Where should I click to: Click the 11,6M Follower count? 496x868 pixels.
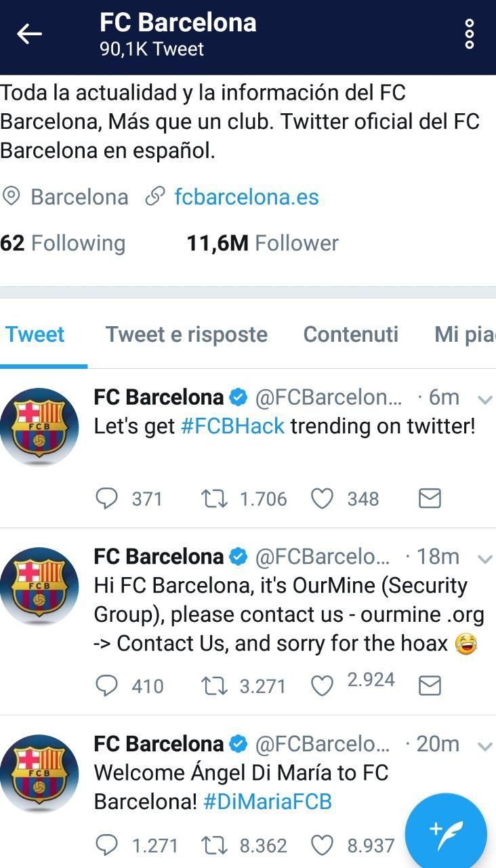coord(262,242)
